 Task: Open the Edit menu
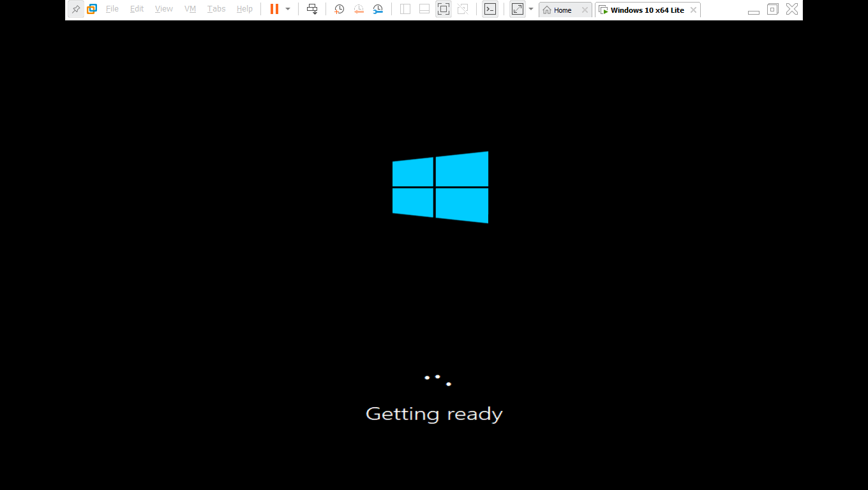tap(137, 9)
